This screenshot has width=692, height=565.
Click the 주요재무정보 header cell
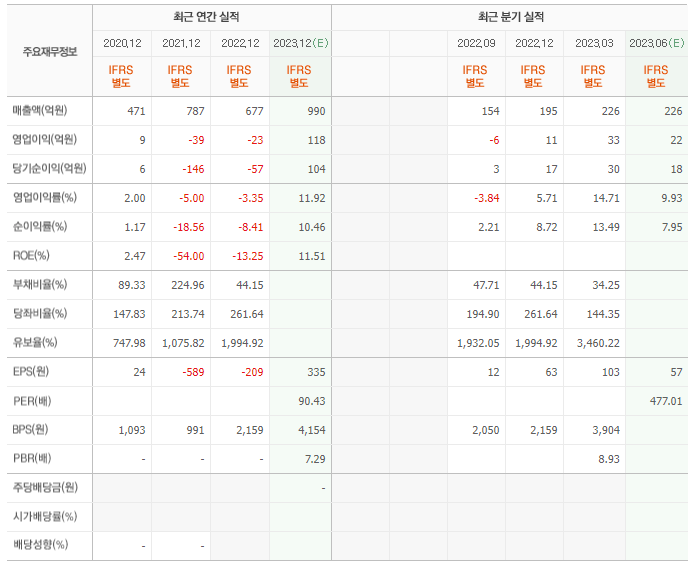click(x=50, y=52)
